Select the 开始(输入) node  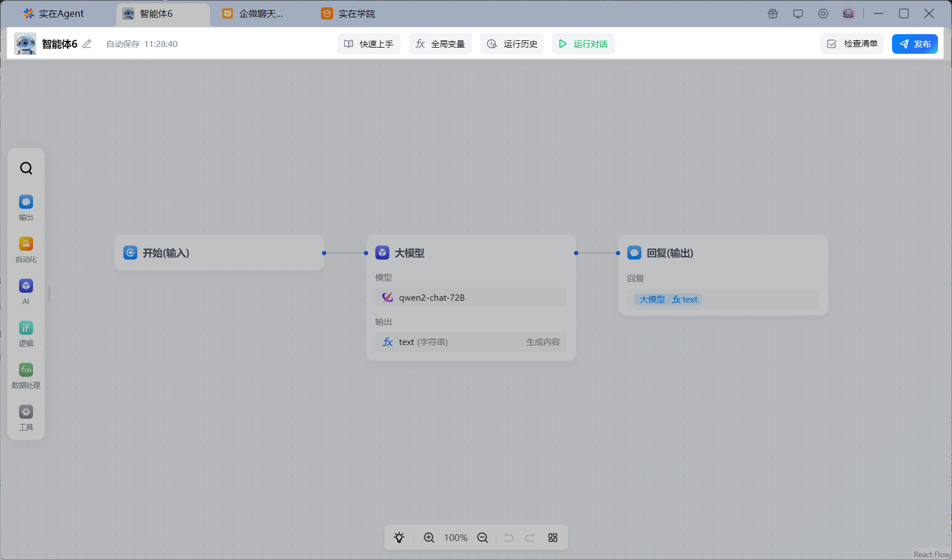(220, 253)
